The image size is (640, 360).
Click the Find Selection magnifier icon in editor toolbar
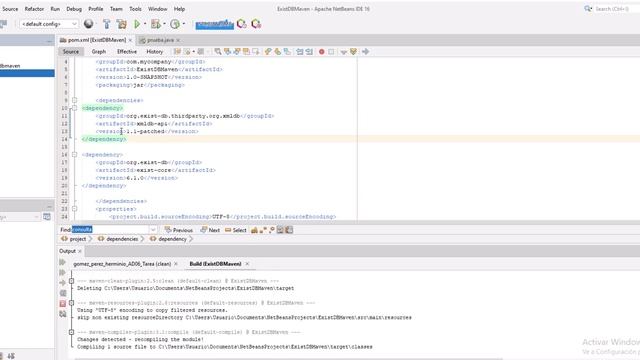tap(218, 52)
